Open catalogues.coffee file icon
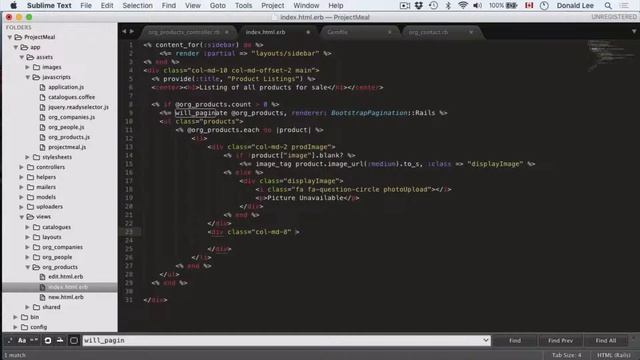The height and width of the screenshot is (360, 640). point(42,97)
